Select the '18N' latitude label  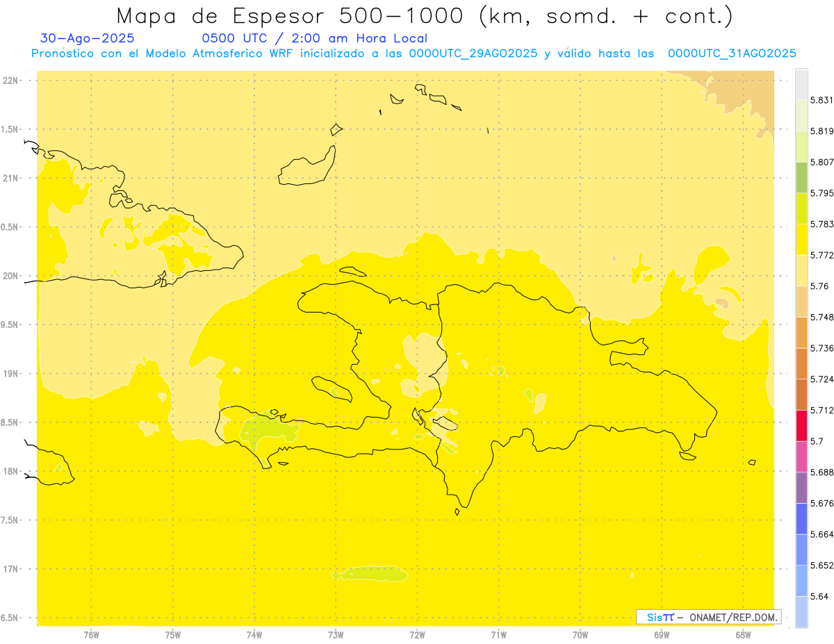pos(10,471)
